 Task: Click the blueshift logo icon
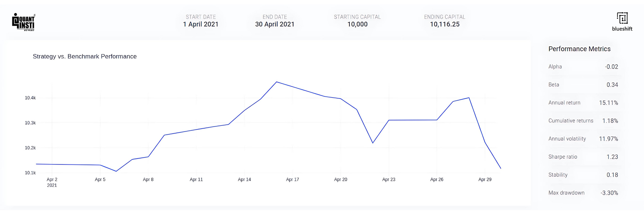[x=622, y=18]
